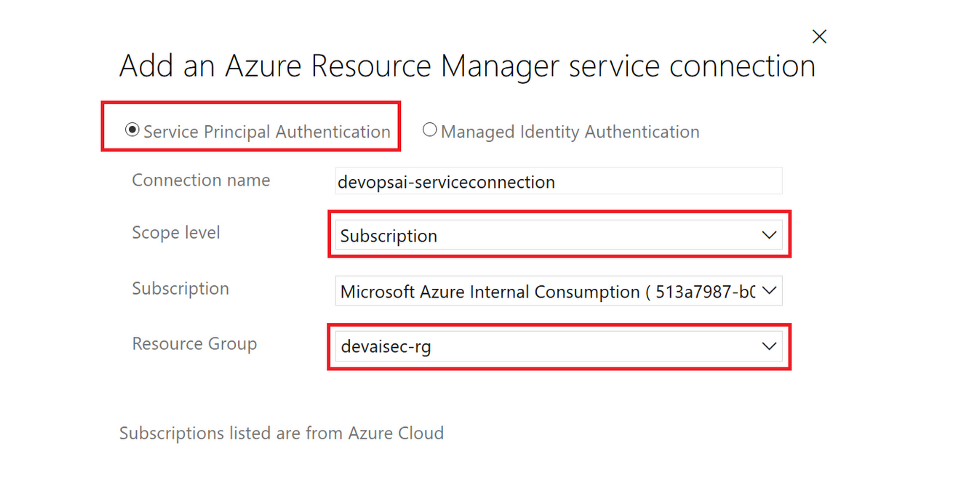Click the Subscription field chevron arrow
The height and width of the screenshot is (493, 955).
769,292
